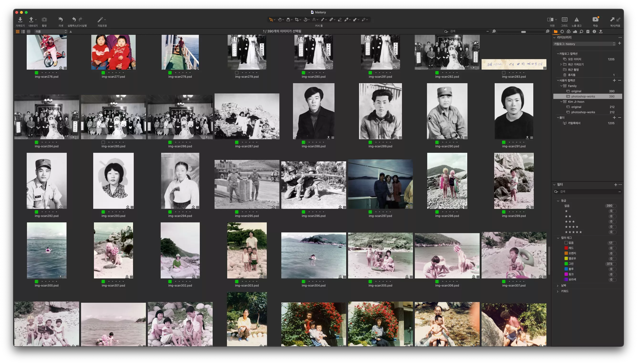Toggle the Grid overlay icon
637x364 pixels.
[x=564, y=20]
